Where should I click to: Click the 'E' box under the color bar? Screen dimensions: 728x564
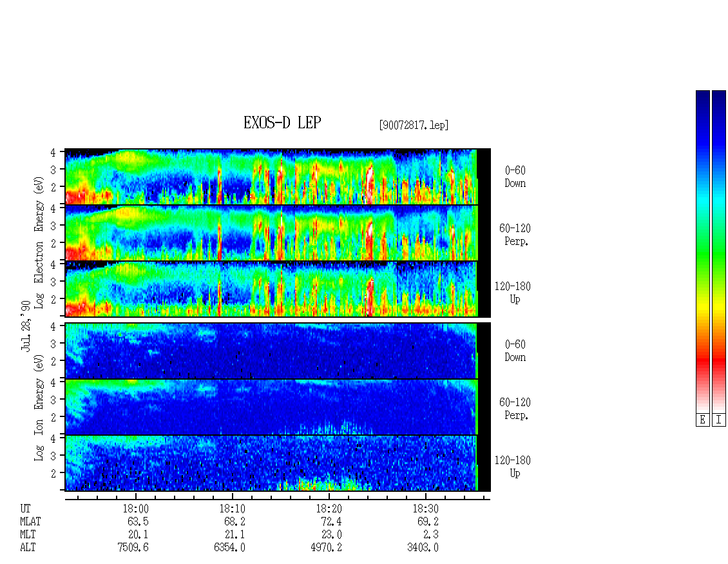(702, 420)
